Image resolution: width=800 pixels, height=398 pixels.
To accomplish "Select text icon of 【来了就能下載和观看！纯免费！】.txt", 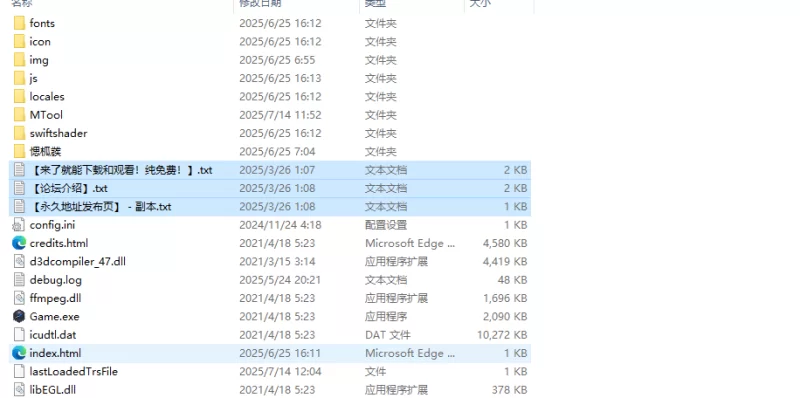I will [19, 170].
